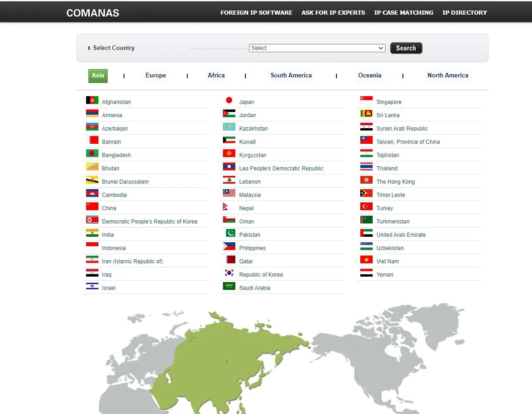Open Foreign IP Software menu item

point(256,12)
